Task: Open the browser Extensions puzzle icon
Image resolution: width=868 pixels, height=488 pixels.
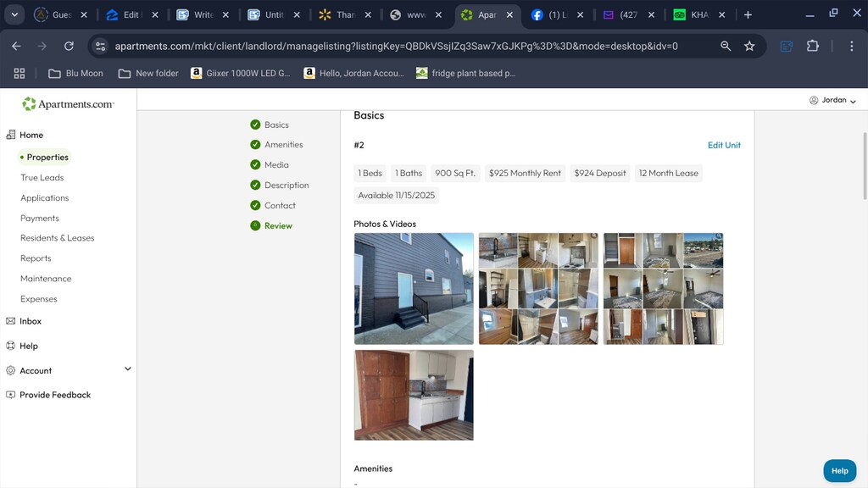Action: 813,46
